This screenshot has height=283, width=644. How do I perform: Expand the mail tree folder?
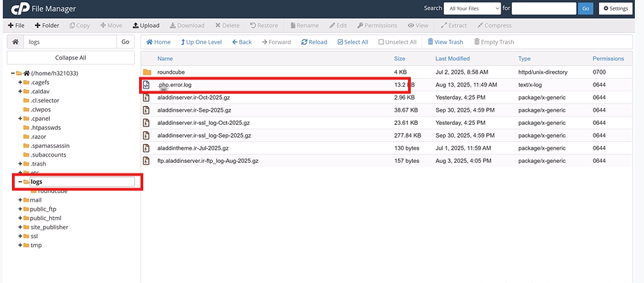tap(20, 200)
